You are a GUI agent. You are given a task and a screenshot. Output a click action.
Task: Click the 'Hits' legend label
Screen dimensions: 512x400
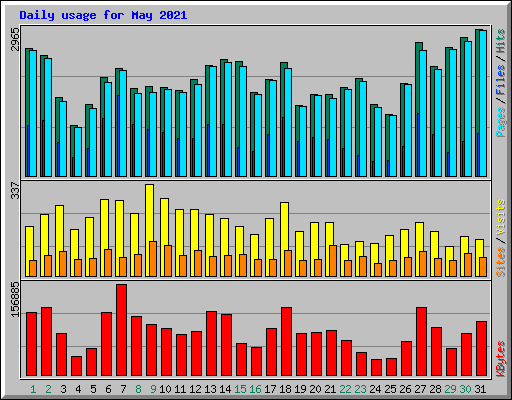tap(500, 41)
